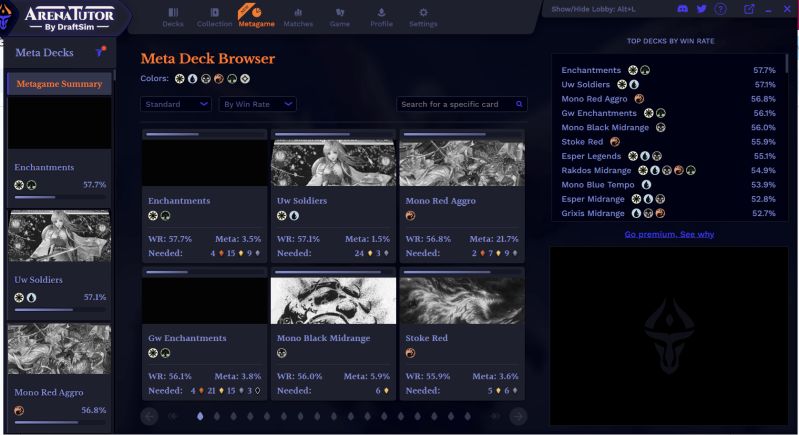Toggle blue mana color filter

point(192,78)
